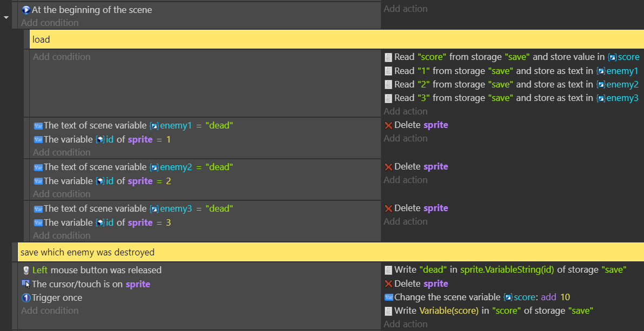Select Write "dead" in sprite.VariableString(id) action
This screenshot has height=331, width=644.
pos(510,270)
